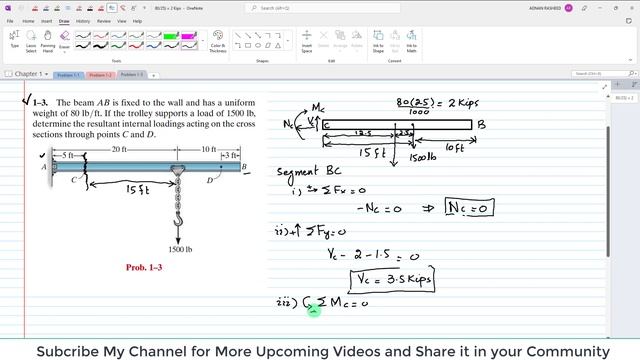Switch to the Home ribbon tab
The image size is (640, 360).
(x=28, y=21)
